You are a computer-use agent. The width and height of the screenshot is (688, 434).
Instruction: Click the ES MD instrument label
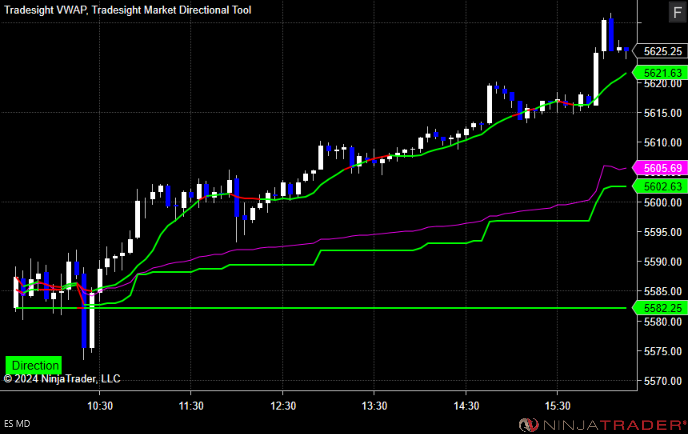[17, 424]
